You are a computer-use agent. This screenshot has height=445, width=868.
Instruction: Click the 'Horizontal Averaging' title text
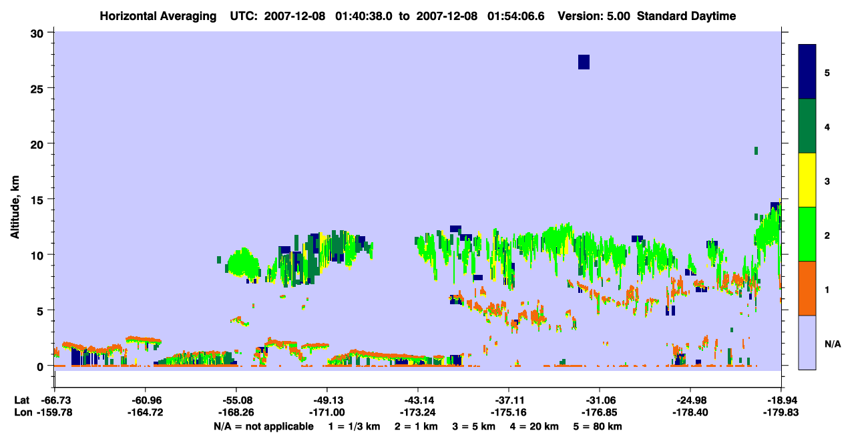159,16
